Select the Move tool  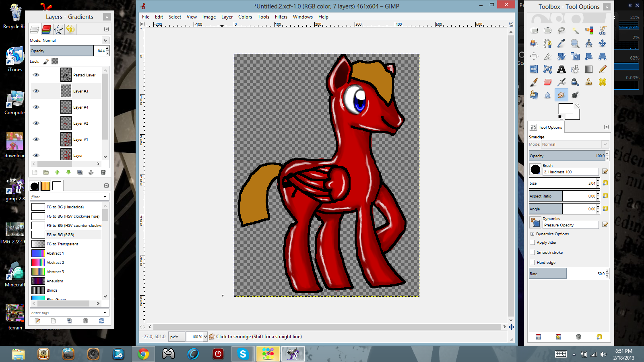603,43
